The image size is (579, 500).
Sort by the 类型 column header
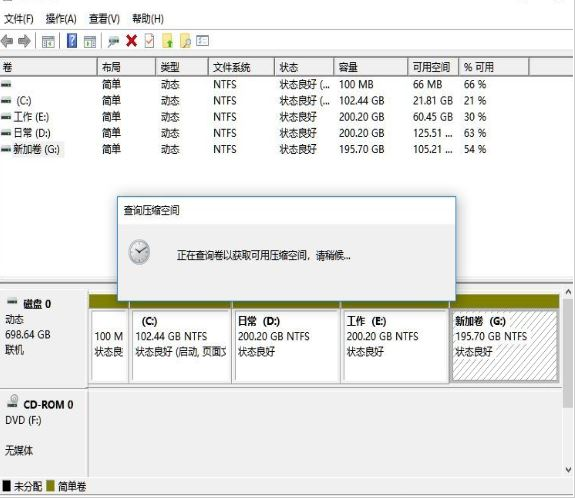pos(182,67)
